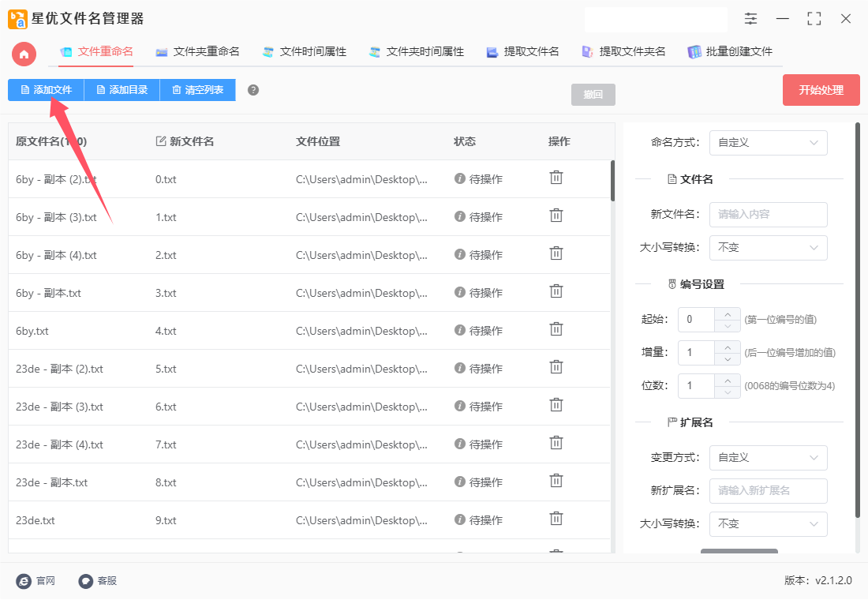The width and height of the screenshot is (868, 600).
Task: Click status info icon for 23de.txt
Action: (459, 519)
